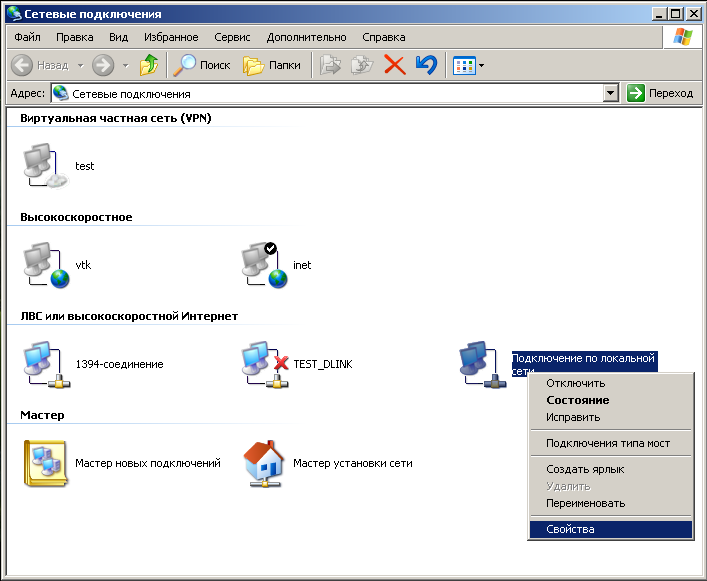Select the inet connection icon

pos(263,265)
